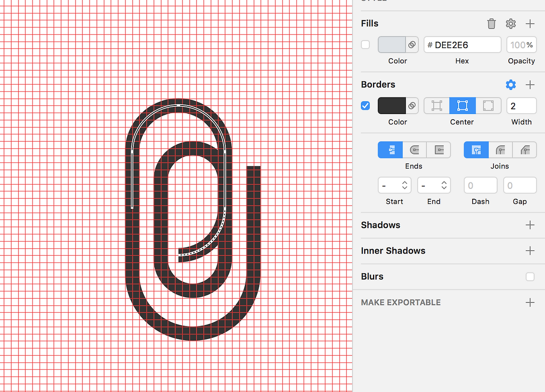Open the End arrowhead dropdown
Screen dimensions: 545x392
pos(434,186)
